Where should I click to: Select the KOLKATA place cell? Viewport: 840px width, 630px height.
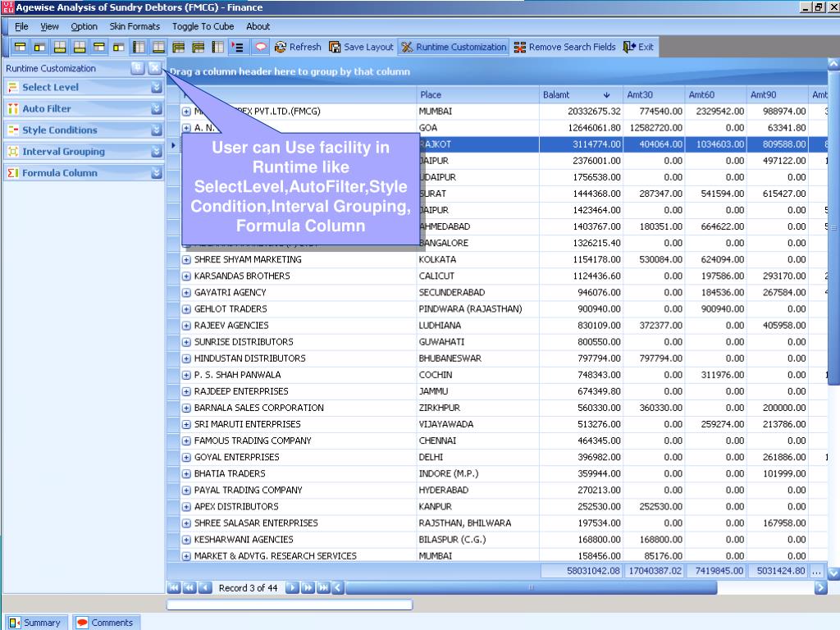pos(478,260)
